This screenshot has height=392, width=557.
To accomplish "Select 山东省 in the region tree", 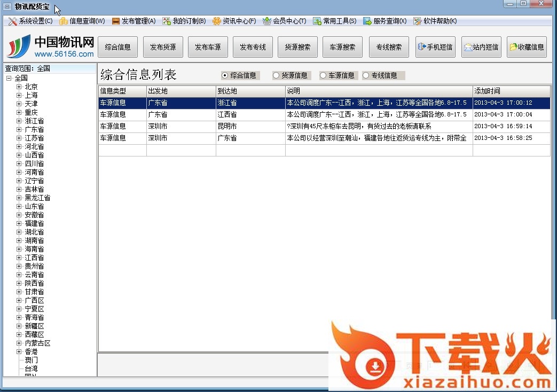I will 35,206.
